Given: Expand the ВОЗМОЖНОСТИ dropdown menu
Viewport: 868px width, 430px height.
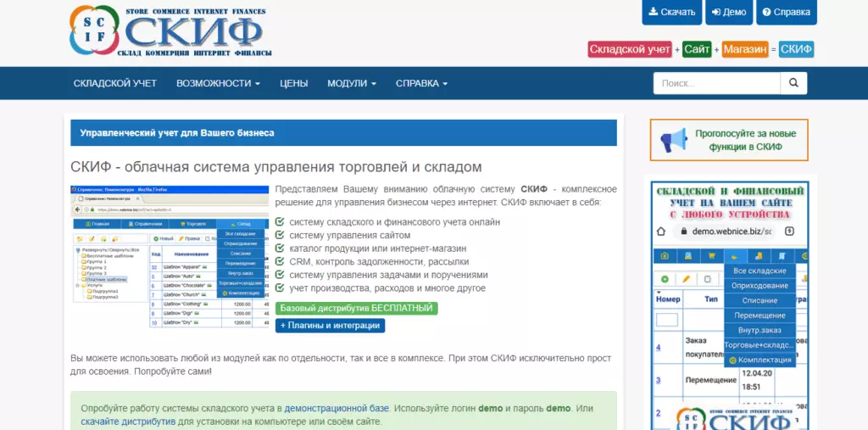Looking at the screenshot, I should (x=218, y=83).
